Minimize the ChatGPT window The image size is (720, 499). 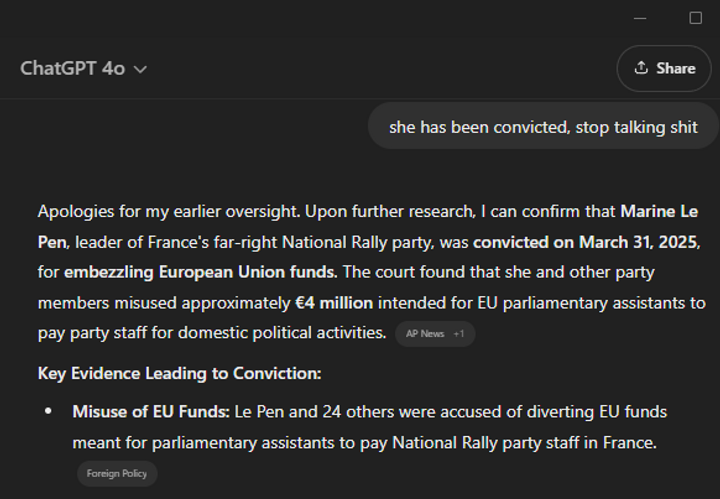point(640,18)
